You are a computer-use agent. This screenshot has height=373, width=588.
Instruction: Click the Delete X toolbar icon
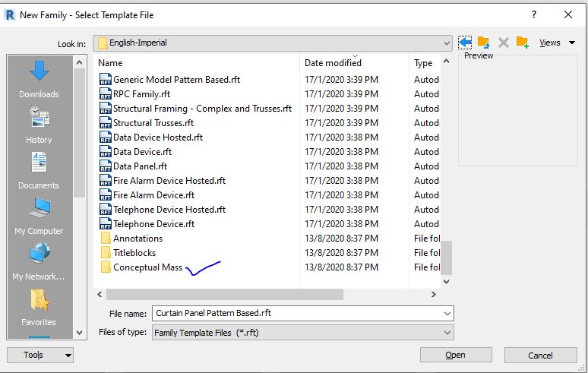[503, 43]
